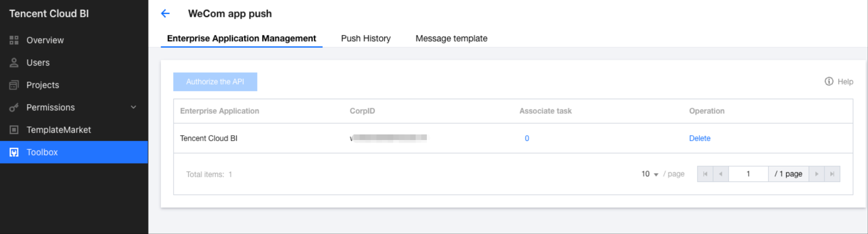Viewport: 868px width, 234px height.
Task: Click the TemplateMarket sidebar icon
Action: coord(14,130)
